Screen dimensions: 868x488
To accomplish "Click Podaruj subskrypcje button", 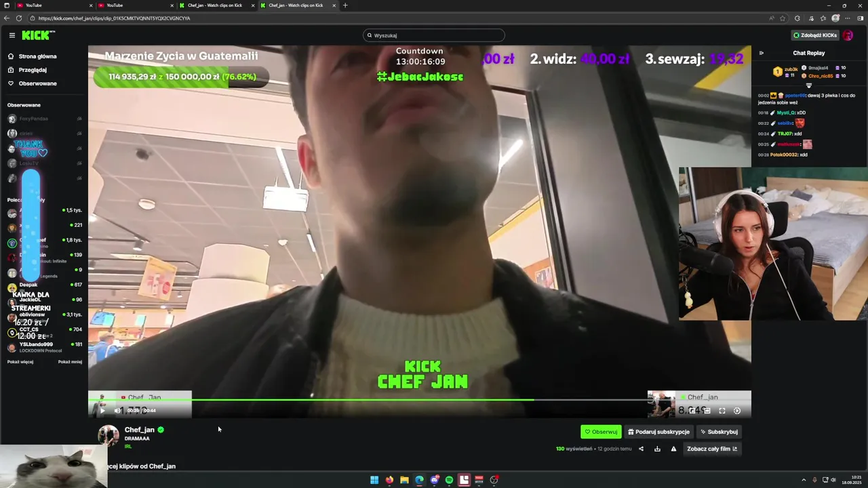I will (x=659, y=432).
